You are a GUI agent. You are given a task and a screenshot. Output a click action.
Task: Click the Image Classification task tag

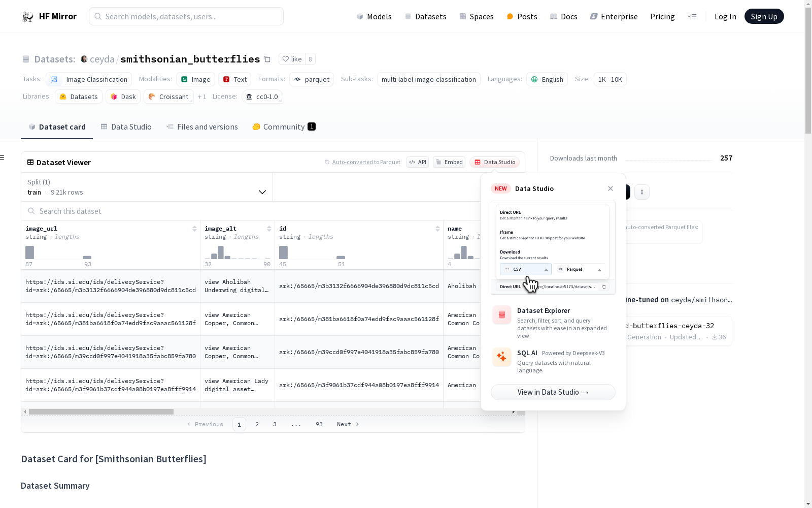89,79
